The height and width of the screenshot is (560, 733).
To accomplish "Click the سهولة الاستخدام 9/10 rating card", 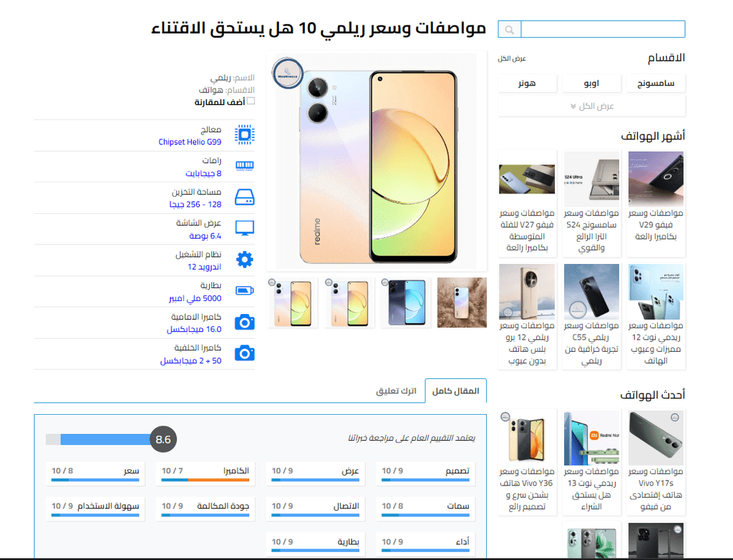I will pos(95,509).
